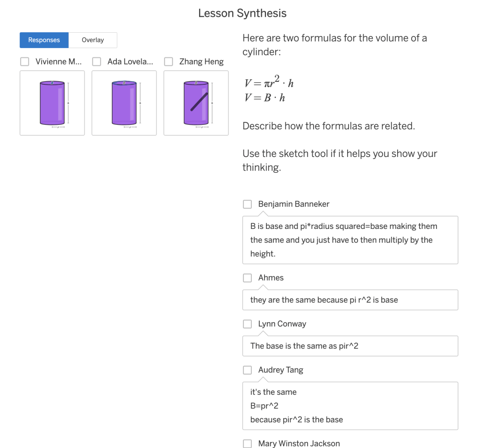Check the checkbox beside Ahmes
Screen dimensions: 478x448
pyautogui.click(x=247, y=277)
